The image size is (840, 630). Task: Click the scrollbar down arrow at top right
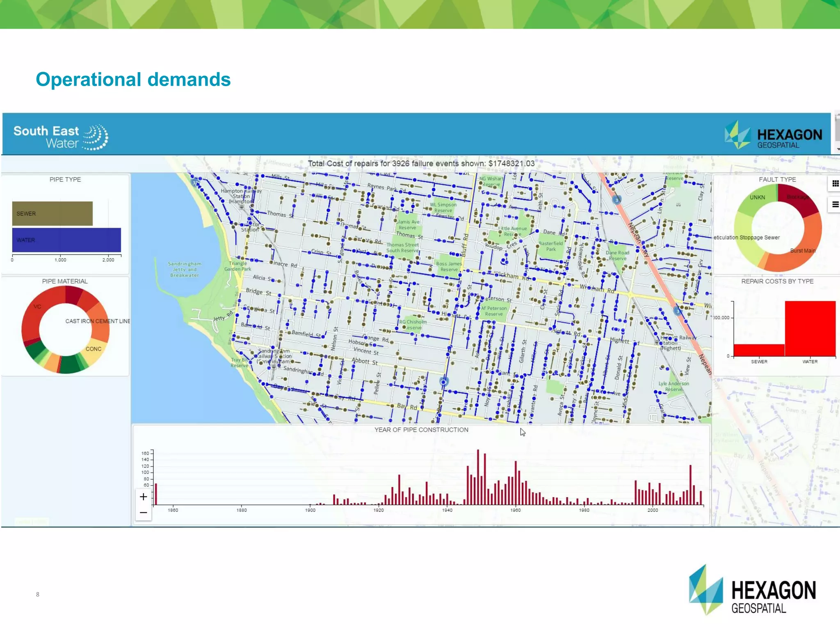(x=838, y=149)
